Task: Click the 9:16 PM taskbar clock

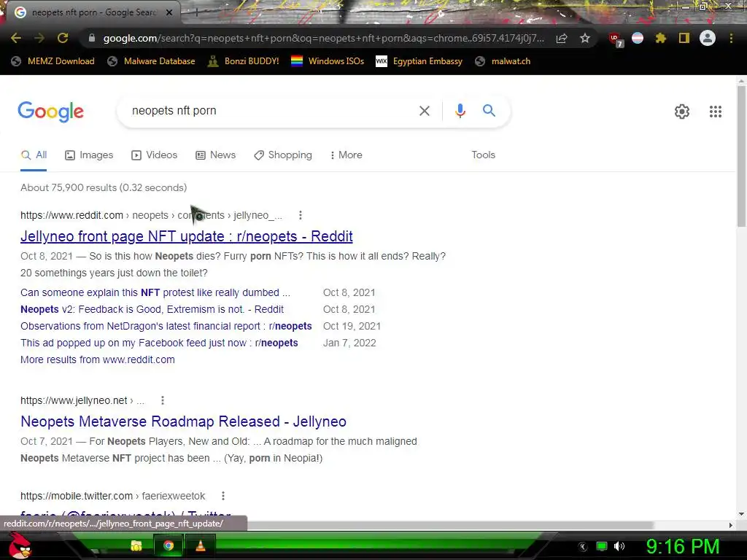Action: 683,547
